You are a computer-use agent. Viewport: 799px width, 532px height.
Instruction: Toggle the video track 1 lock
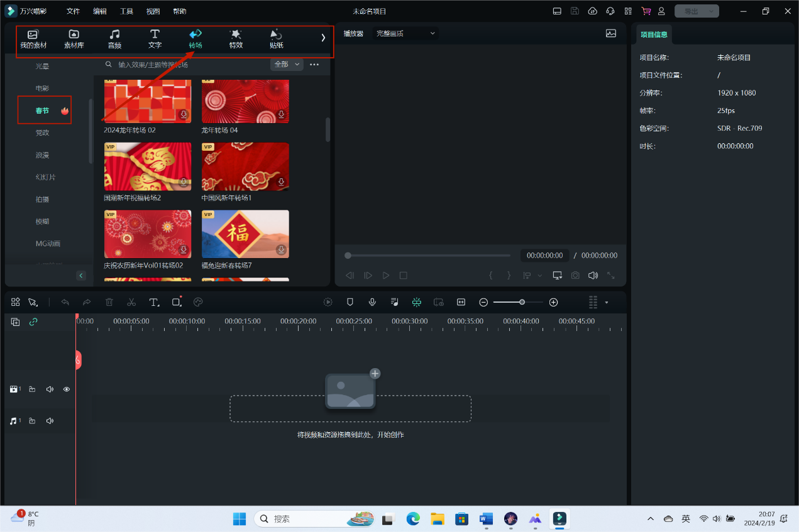[x=32, y=389]
